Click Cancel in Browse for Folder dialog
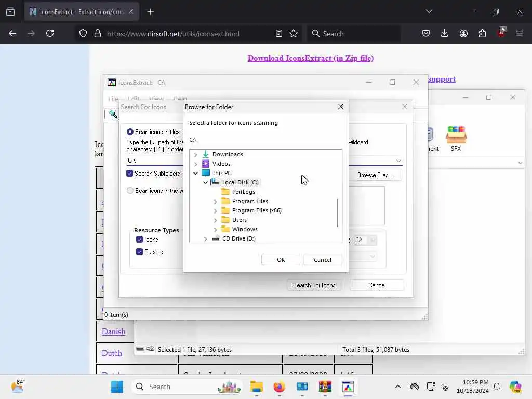Screen dimensions: 532x399 click(x=323, y=260)
